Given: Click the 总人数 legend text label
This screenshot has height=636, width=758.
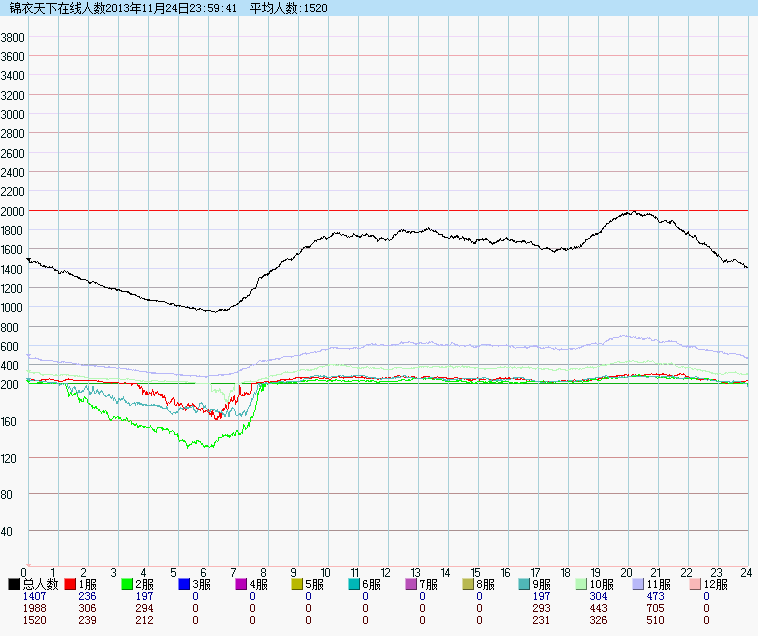Looking at the screenshot, I should pos(41,584).
